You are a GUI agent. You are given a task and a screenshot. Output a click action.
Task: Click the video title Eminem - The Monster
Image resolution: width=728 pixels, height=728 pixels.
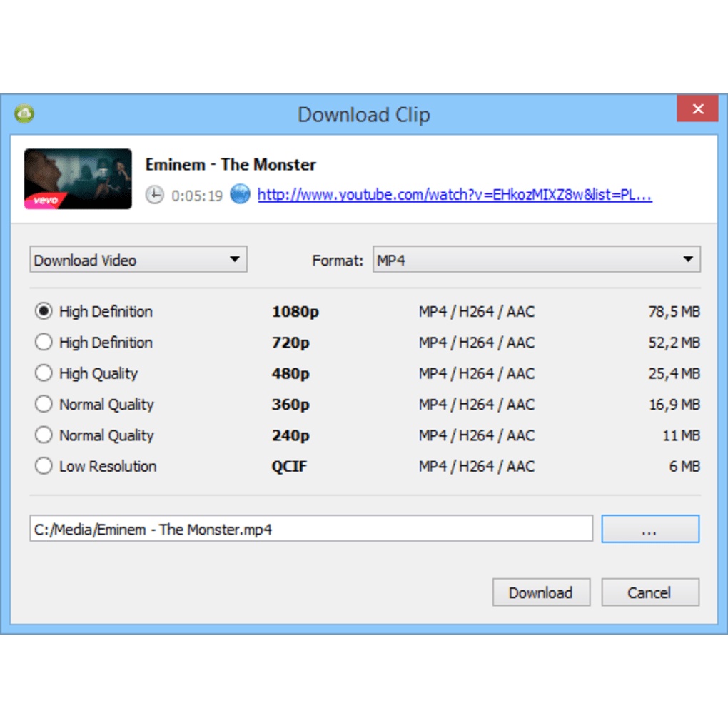point(231,164)
